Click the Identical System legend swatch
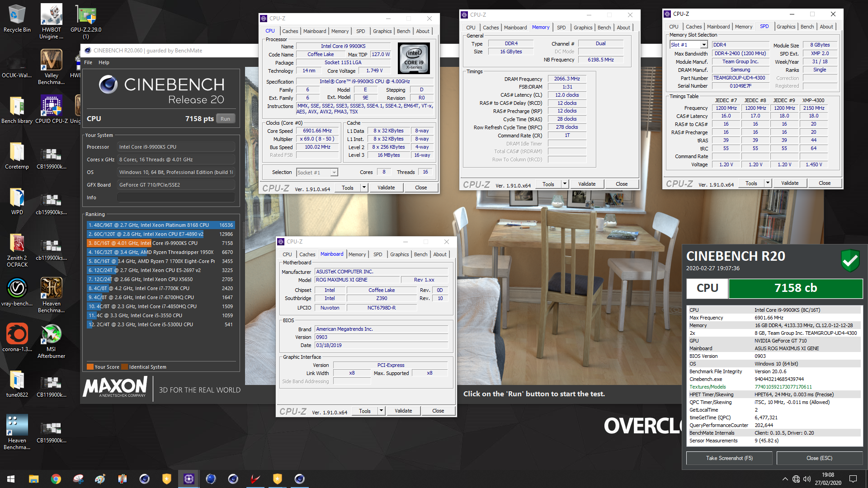 pos(124,367)
